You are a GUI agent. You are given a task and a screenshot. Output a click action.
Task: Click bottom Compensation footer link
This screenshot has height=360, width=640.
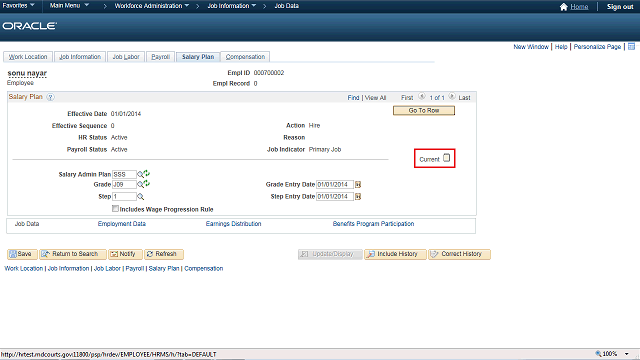pos(204,269)
